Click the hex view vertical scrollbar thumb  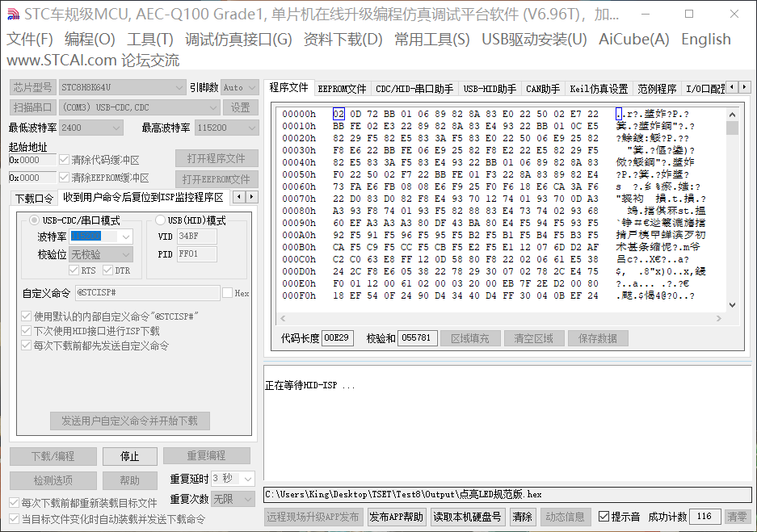tap(733, 128)
